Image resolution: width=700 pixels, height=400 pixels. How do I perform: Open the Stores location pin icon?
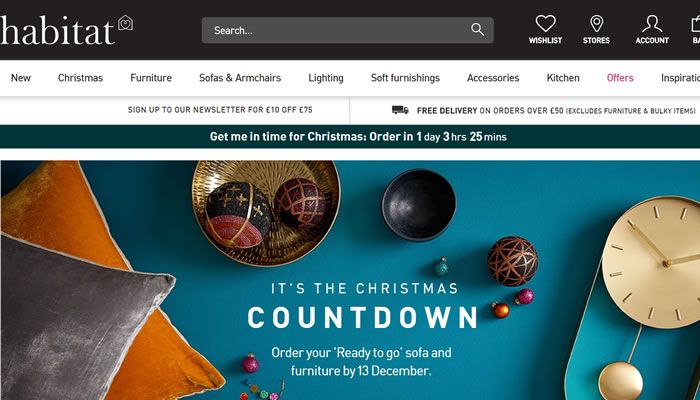(x=596, y=24)
